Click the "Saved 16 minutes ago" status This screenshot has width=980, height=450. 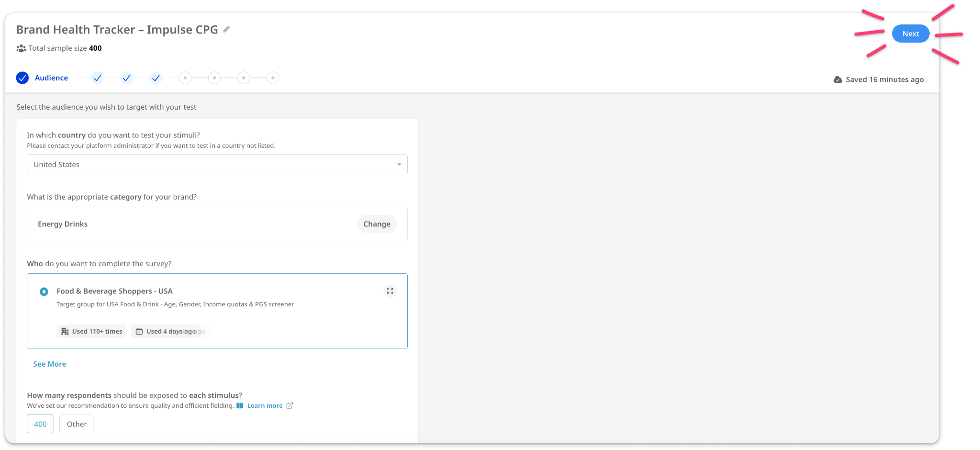pyautogui.click(x=885, y=79)
